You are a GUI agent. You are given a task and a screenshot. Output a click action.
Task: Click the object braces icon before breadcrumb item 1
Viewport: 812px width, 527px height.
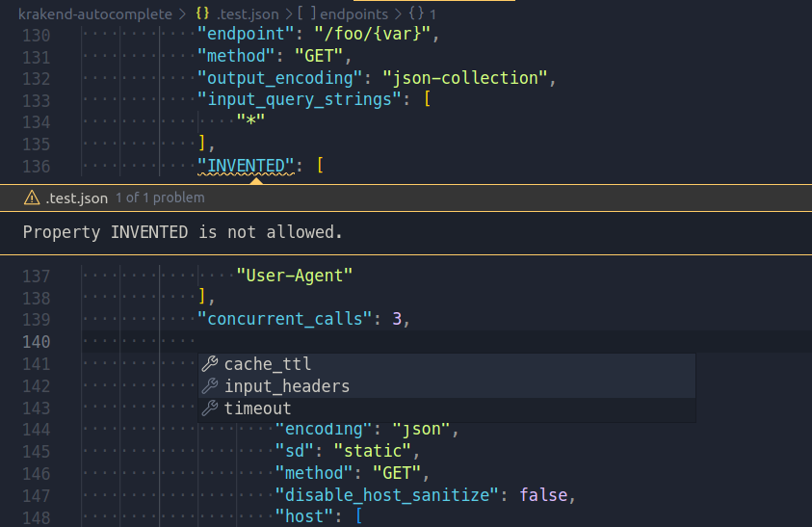(416, 13)
